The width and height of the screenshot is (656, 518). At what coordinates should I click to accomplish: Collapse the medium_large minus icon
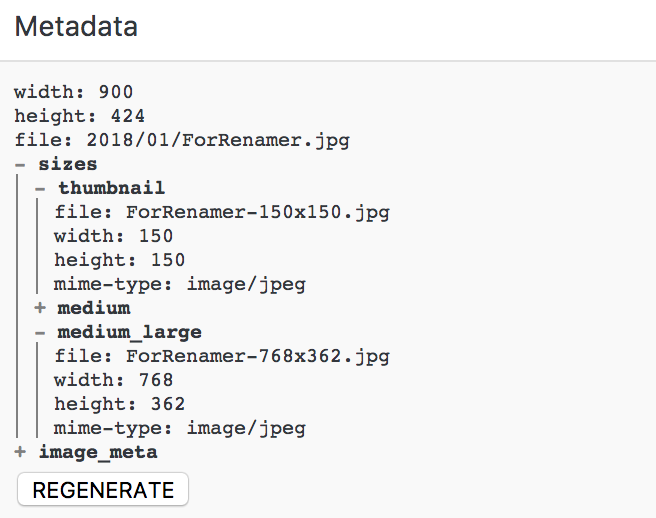pyautogui.click(x=40, y=333)
